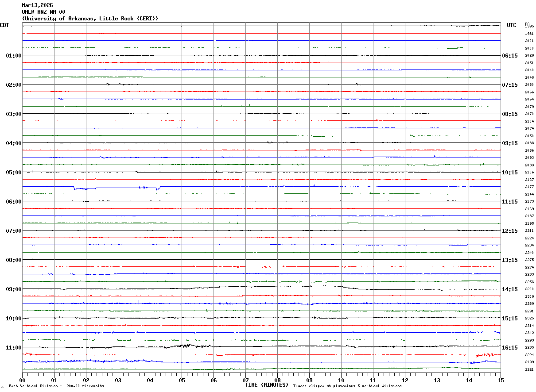
Task: Select the 04:00 CDT time label
Action: [x=14, y=143]
